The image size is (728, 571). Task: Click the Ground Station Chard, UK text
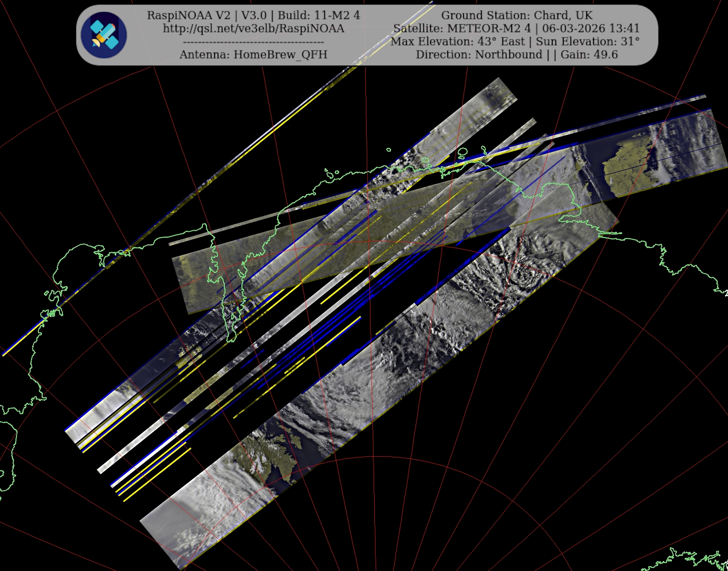tap(517, 15)
